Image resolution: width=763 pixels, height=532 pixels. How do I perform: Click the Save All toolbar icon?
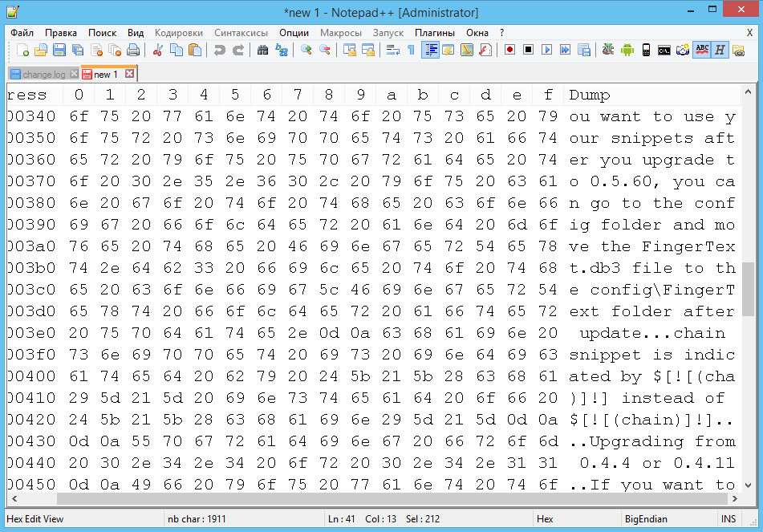click(78, 50)
